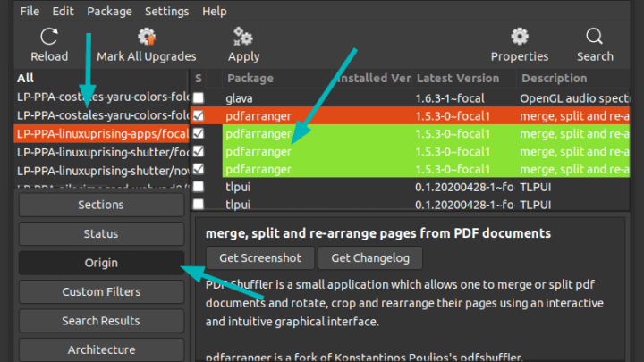Click the Mark All Upgrades icon
Viewport: 644px width, 362px height.
point(147,37)
